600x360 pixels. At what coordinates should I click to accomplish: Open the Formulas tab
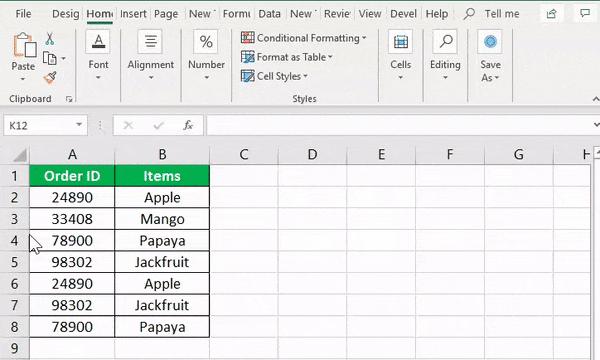[x=236, y=14]
